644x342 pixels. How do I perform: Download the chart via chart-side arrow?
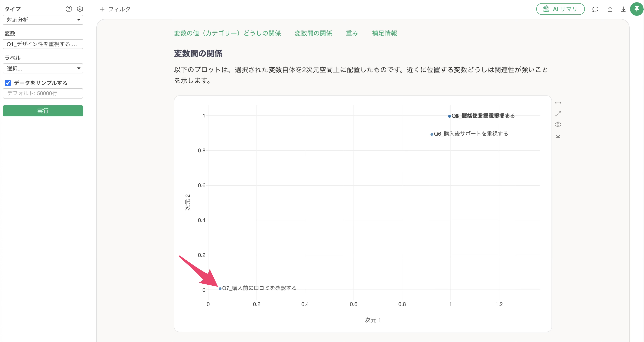point(558,136)
